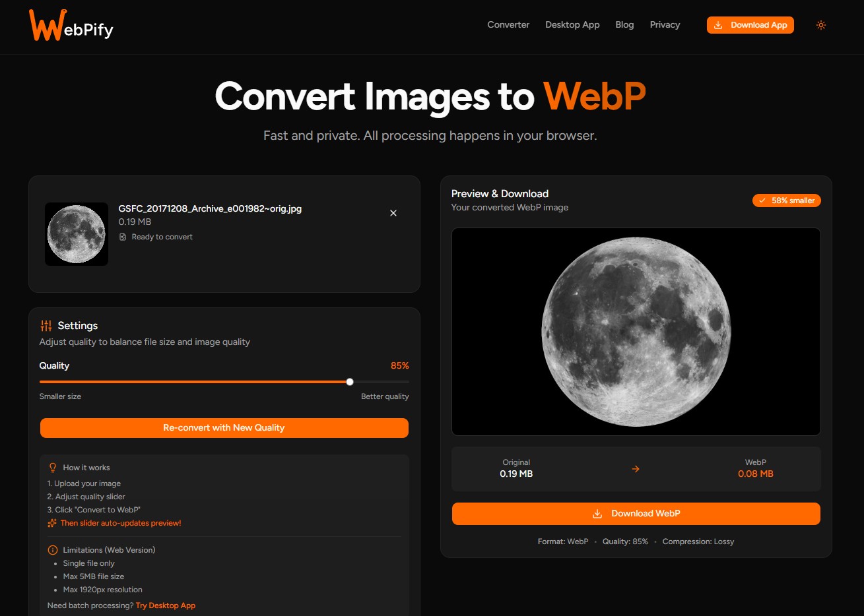
Task: Toggle the light/dark theme sun icon
Action: pyautogui.click(x=820, y=25)
